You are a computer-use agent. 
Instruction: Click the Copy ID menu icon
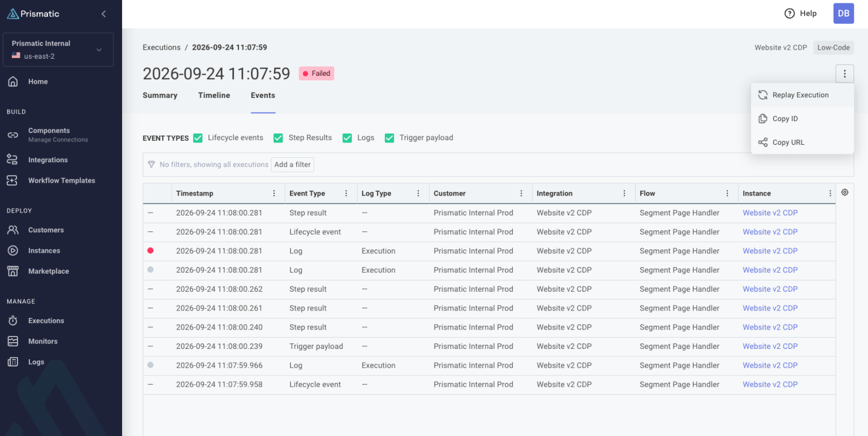pos(763,119)
